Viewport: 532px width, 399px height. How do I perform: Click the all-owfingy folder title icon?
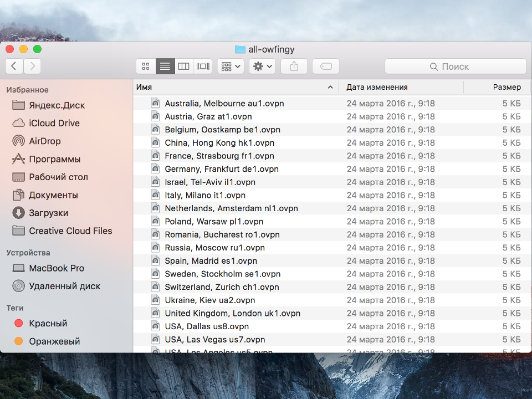pos(240,49)
